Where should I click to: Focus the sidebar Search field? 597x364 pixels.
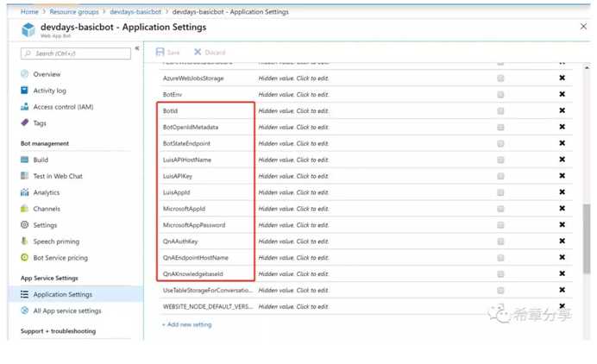(x=76, y=53)
